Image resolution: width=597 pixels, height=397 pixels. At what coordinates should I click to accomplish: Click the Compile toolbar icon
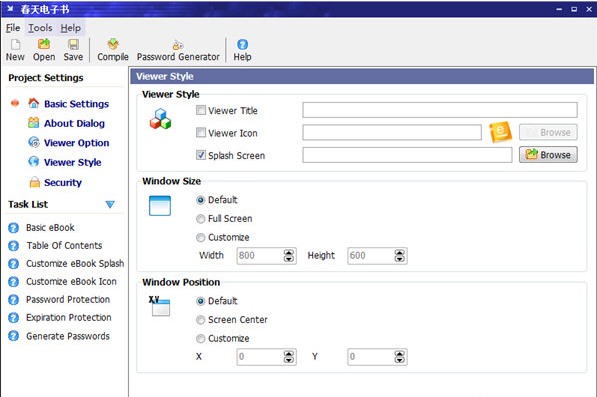[x=113, y=44]
